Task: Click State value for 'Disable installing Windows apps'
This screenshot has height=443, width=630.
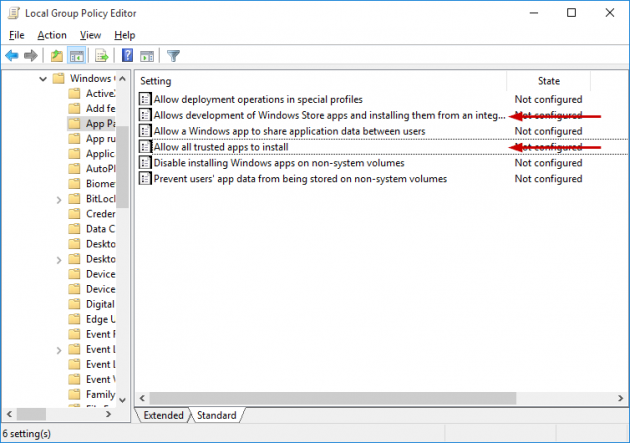Action: (x=548, y=163)
